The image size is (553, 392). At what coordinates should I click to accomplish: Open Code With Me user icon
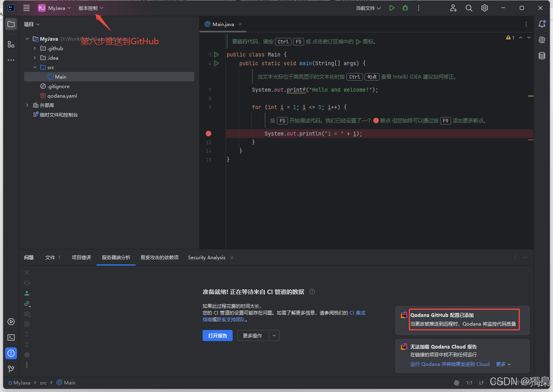tap(453, 8)
